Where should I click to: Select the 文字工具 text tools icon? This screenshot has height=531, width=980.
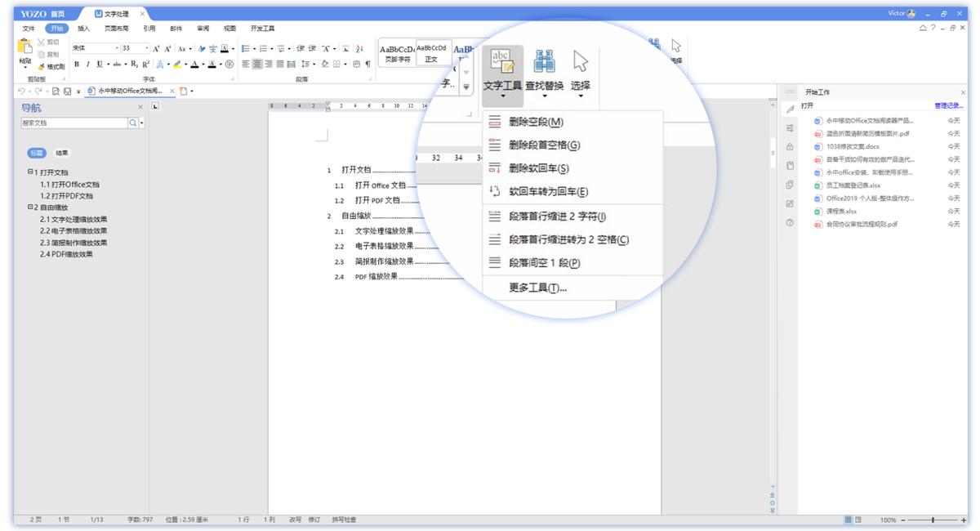[501, 61]
